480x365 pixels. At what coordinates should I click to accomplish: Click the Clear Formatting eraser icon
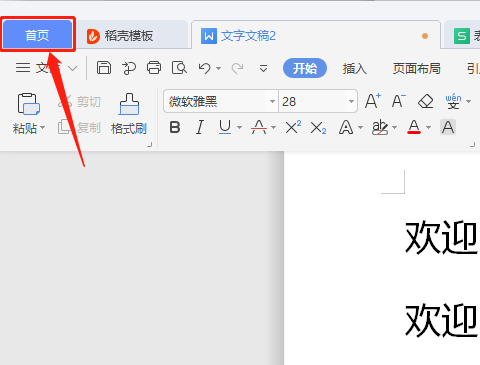pos(426,101)
